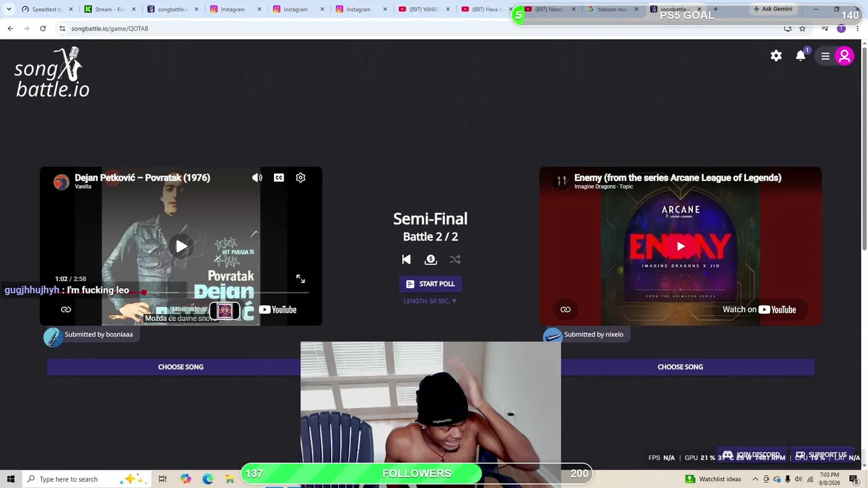Open Chrome's three-dot menu
This screenshot has width=868, height=488.
click(x=858, y=28)
